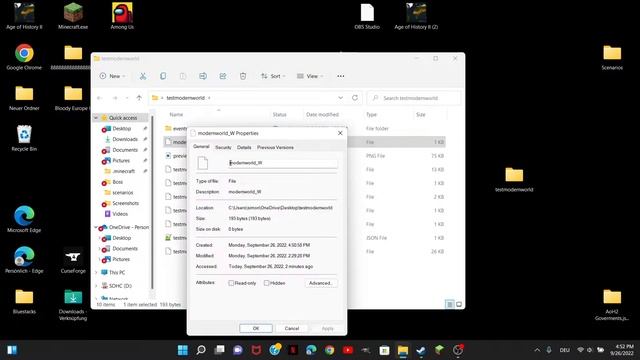Open the Sort dropdown in Explorer toolbar
Image resolution: width=640 pixels, height=360 pixels.
point(273,76)
